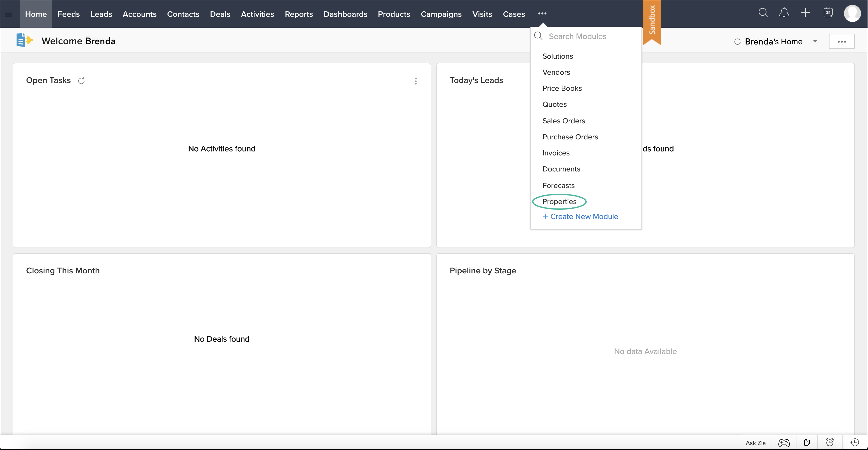
Task: Open the gamescope controller icon
Action: pos(784,443)
